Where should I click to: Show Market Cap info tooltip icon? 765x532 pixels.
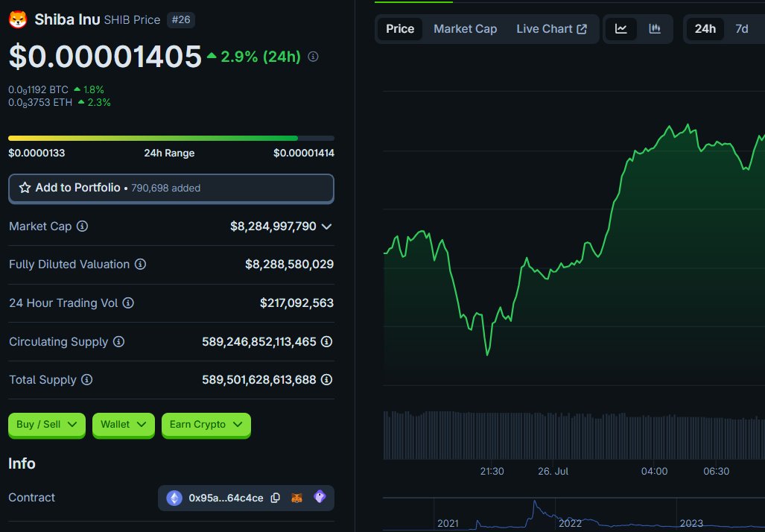(x=83, y=226)
